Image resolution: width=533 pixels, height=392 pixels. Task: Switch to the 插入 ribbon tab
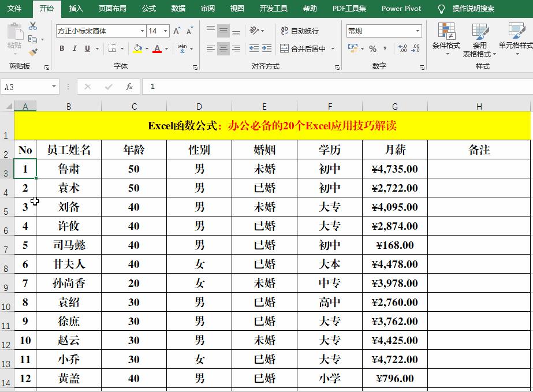[x=76, y=9]
